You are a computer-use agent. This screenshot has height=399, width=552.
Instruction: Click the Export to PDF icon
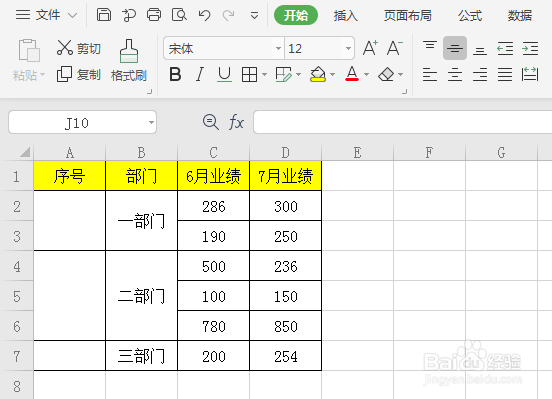point(129,15)
